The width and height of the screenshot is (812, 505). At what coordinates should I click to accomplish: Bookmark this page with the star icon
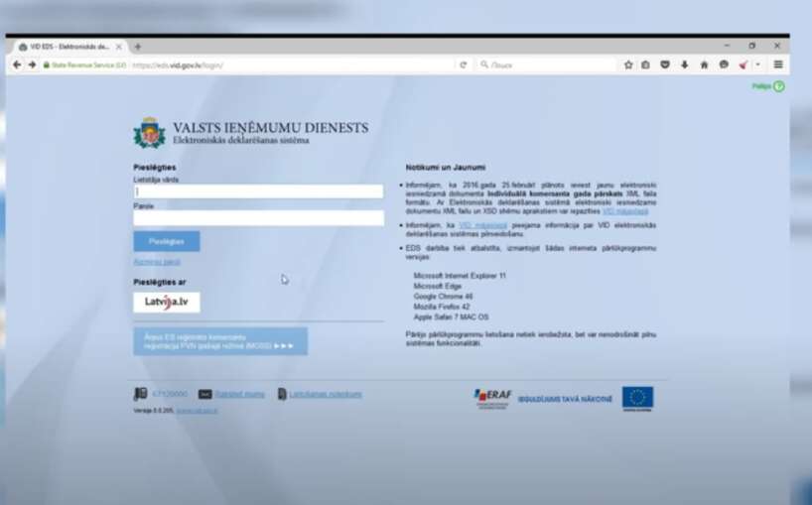coord(628,64)
